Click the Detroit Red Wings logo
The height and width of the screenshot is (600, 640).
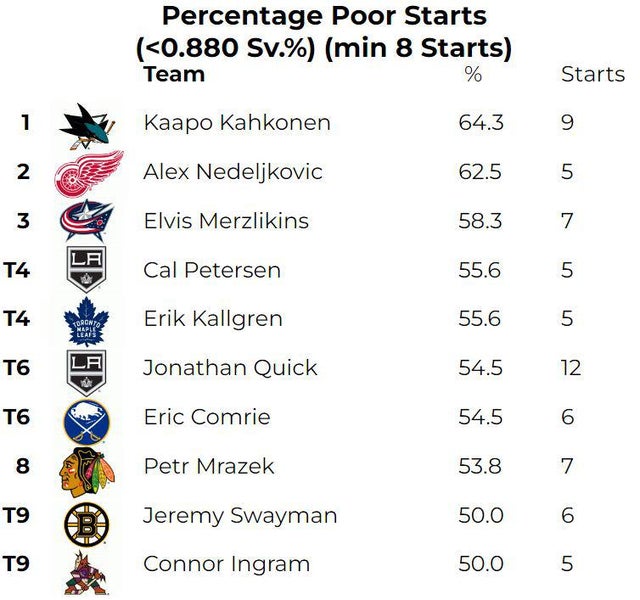coord(88,173)
